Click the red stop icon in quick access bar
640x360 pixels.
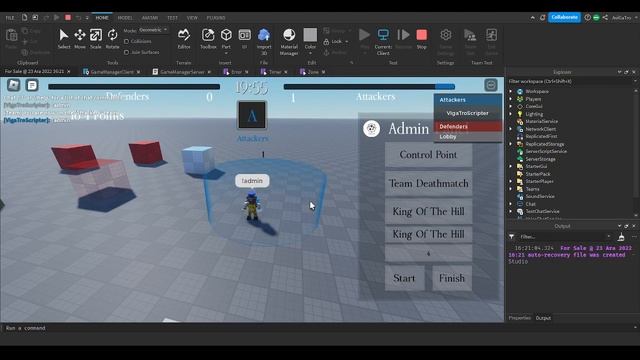pyautogui.click(x=68, y=18)
